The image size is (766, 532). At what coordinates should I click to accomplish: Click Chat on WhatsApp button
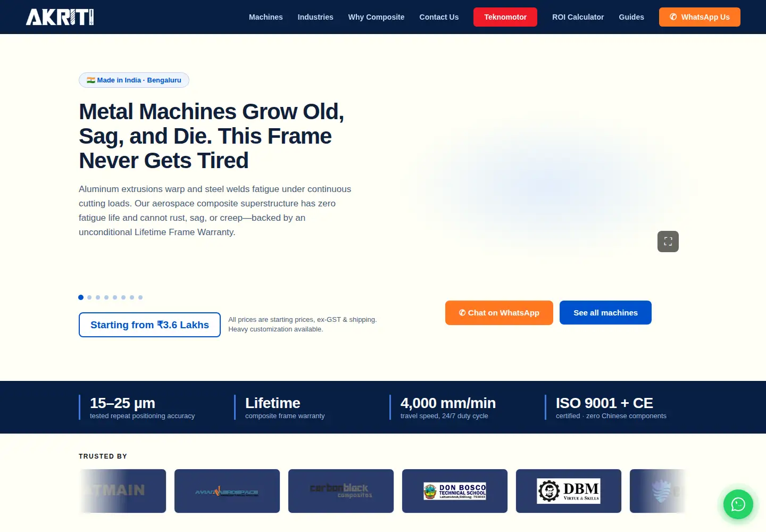[x=499, y=313]
